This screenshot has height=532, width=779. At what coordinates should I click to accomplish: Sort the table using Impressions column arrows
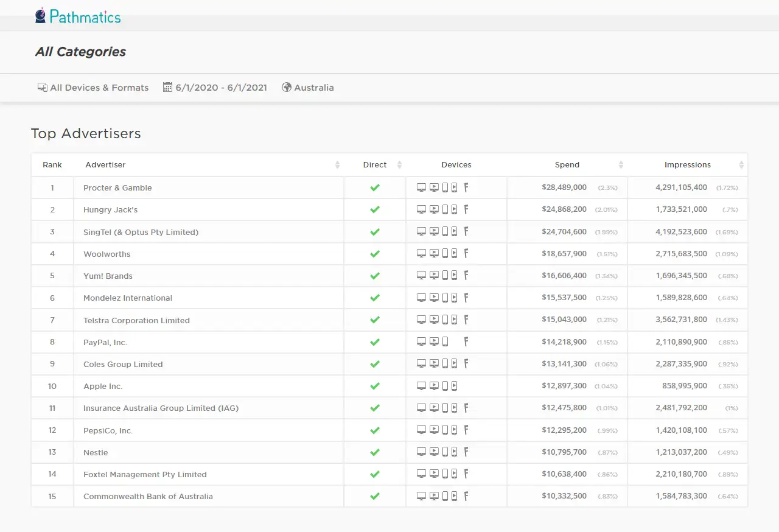[741, 165]
